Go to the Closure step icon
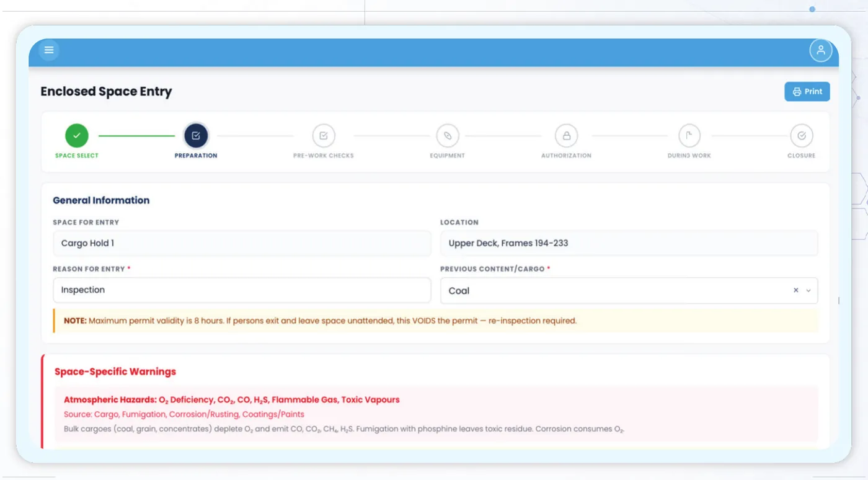868x480 pixels. pyautogui.click(x=802, y=135)
